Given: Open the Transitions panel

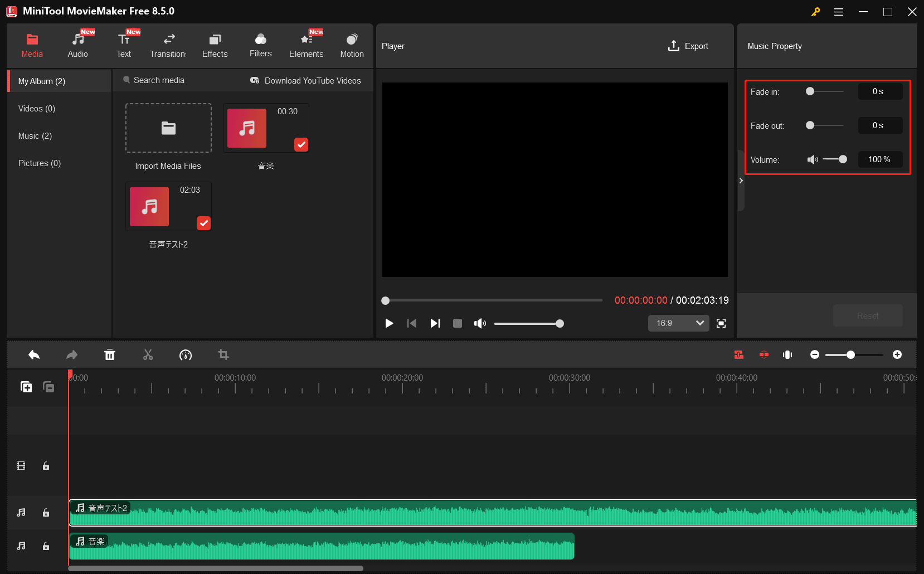Looking at the screenshot, I should click(168, 45).
